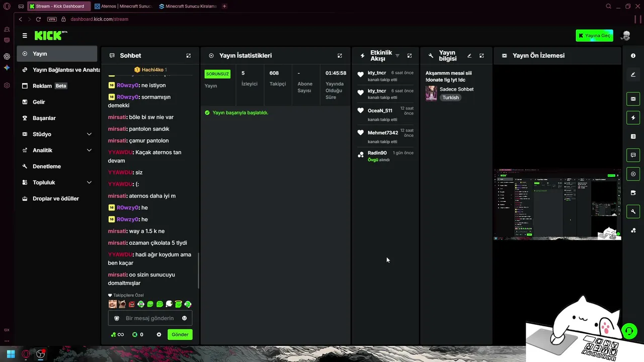644x362 pixels.
Task: Expand the Topluluk menu section
Action: [57, 183]
